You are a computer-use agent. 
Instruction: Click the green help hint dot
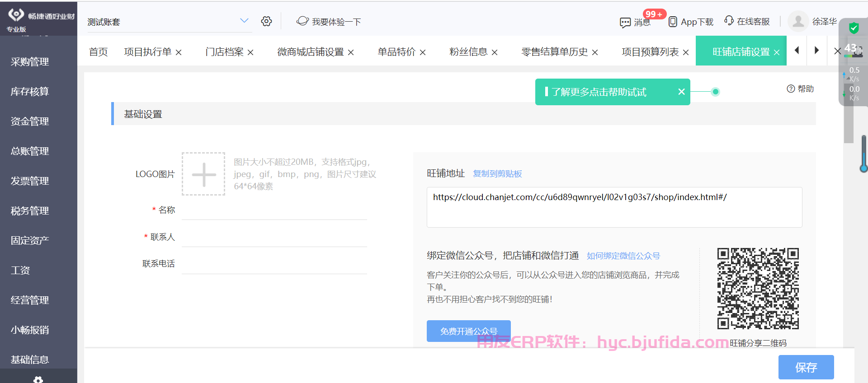[x=715, y=92]
